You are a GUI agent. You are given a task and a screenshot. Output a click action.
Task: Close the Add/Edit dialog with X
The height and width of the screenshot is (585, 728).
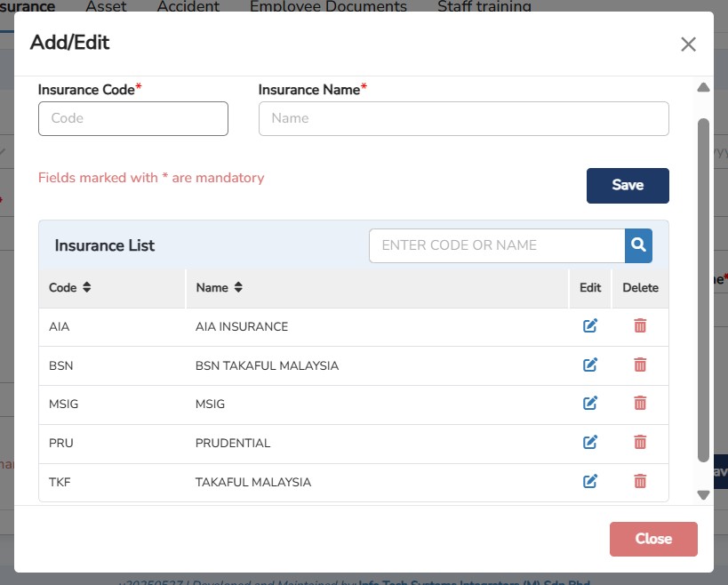(688, 44)
